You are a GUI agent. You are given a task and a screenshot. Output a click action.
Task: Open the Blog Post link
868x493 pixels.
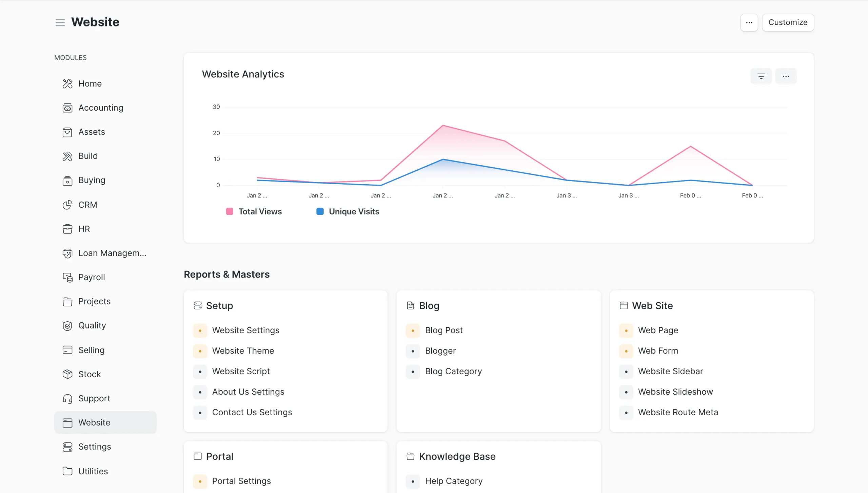coord(443,330)
